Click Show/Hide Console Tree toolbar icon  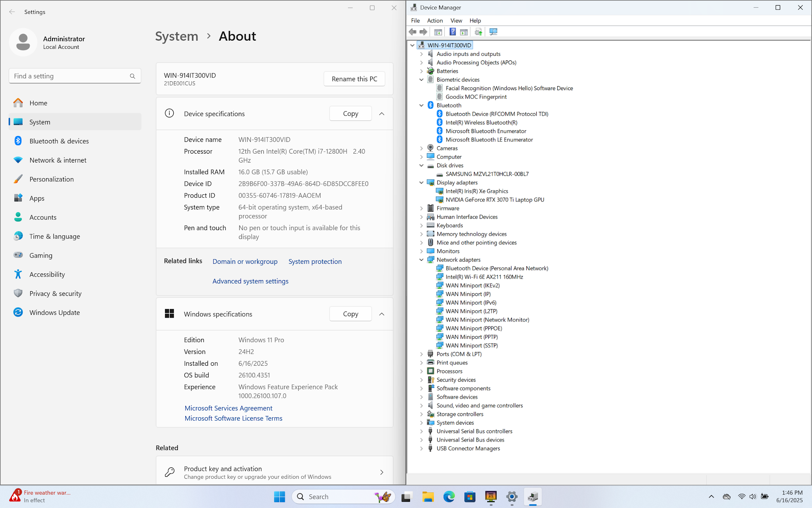(x=438, y=32)
